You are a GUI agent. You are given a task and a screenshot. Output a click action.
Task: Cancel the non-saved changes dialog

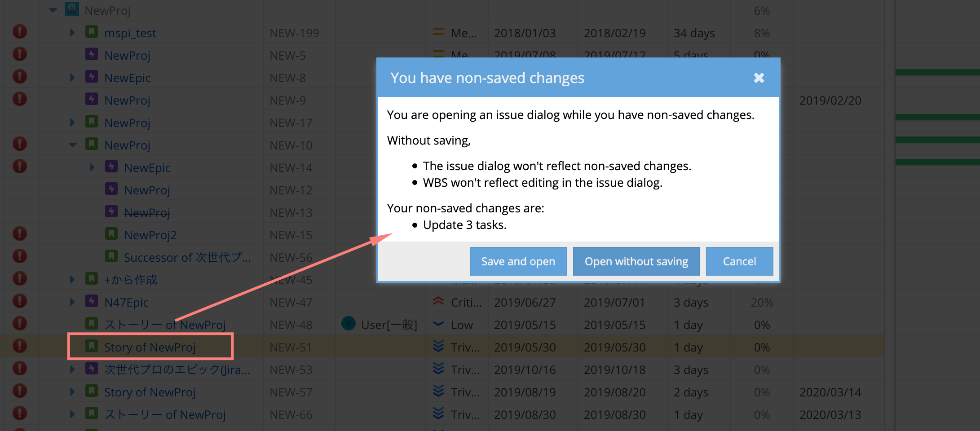(x=739, y=261)
